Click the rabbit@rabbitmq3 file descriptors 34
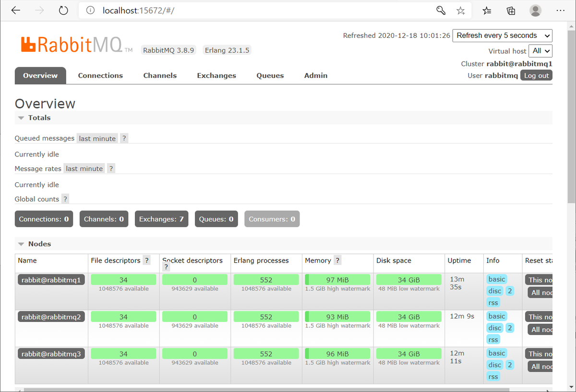 [123, 354]
